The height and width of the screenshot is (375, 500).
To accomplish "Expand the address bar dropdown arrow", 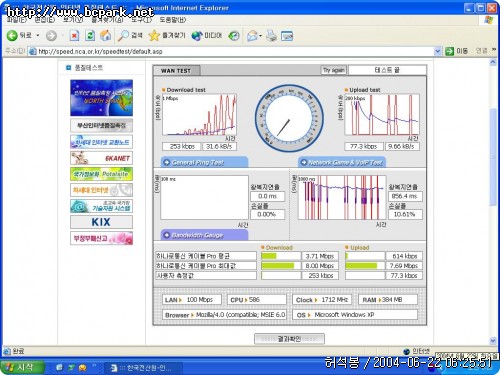I will tap(438, 51).
